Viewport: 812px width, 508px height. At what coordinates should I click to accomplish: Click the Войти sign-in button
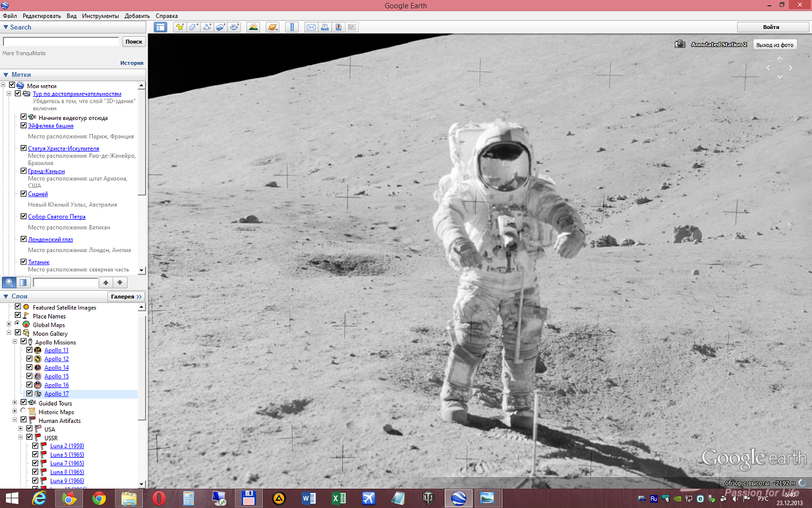[771, 27]
